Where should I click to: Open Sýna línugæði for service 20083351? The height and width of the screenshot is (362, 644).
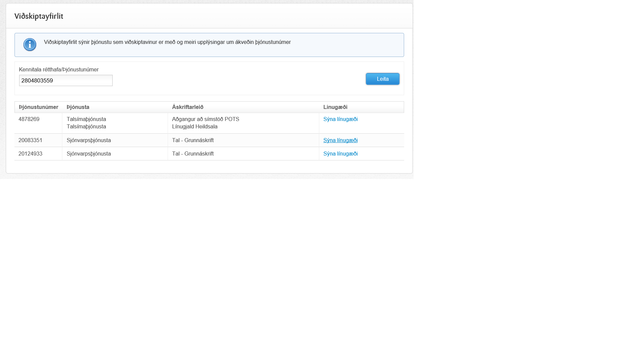340,140
